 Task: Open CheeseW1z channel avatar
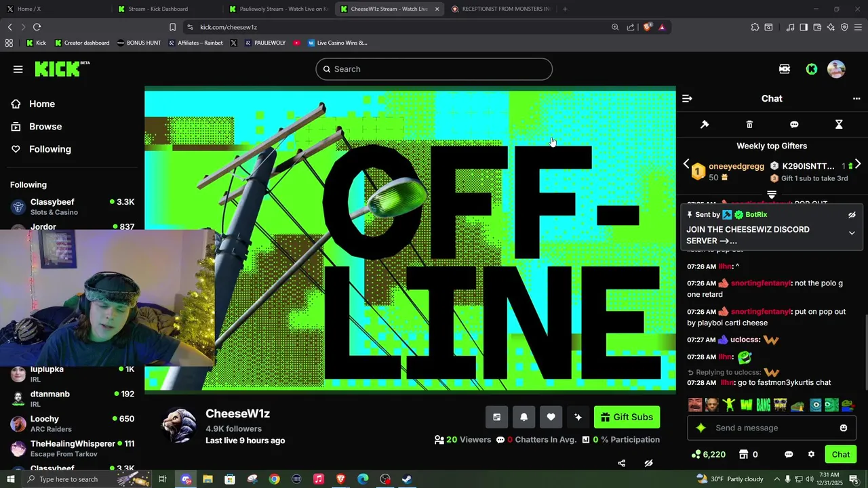pyautogui.click(x=179, y=426)
